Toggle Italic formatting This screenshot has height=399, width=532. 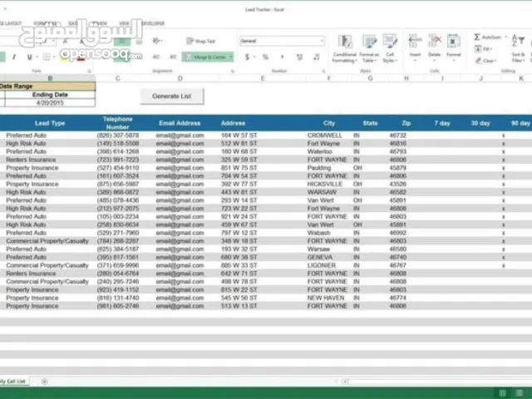point(17,57)
